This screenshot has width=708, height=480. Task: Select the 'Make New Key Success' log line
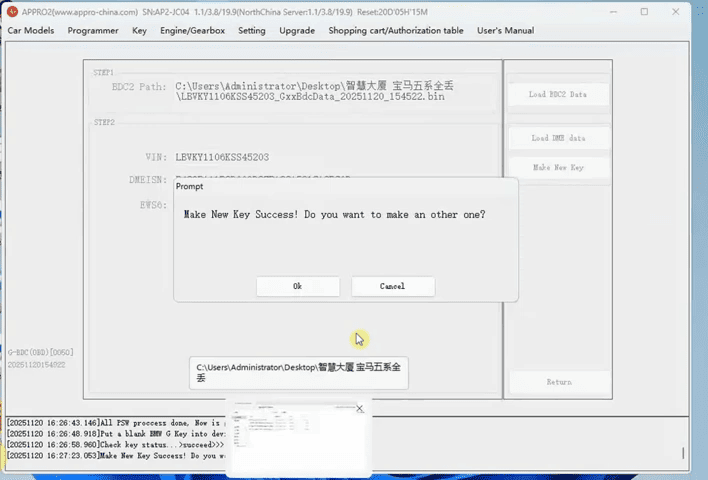pyautogui.click(x=110, y=455)
